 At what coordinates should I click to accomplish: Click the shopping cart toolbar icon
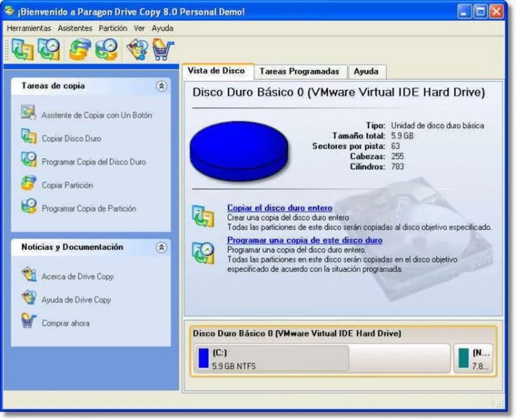(163, 50)
